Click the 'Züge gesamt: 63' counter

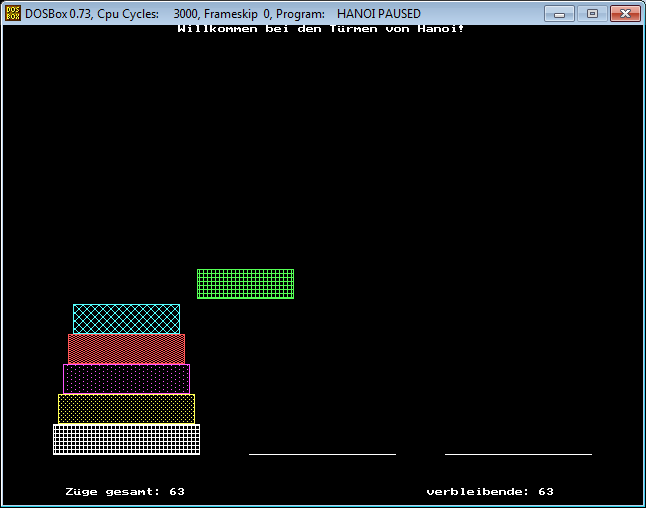125,492
